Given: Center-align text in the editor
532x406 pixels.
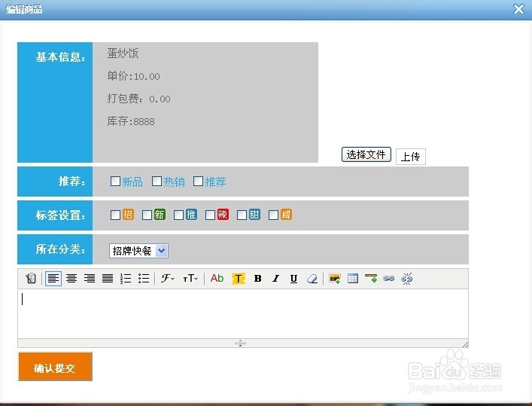Looking at the screenshot, I should 71,278.
